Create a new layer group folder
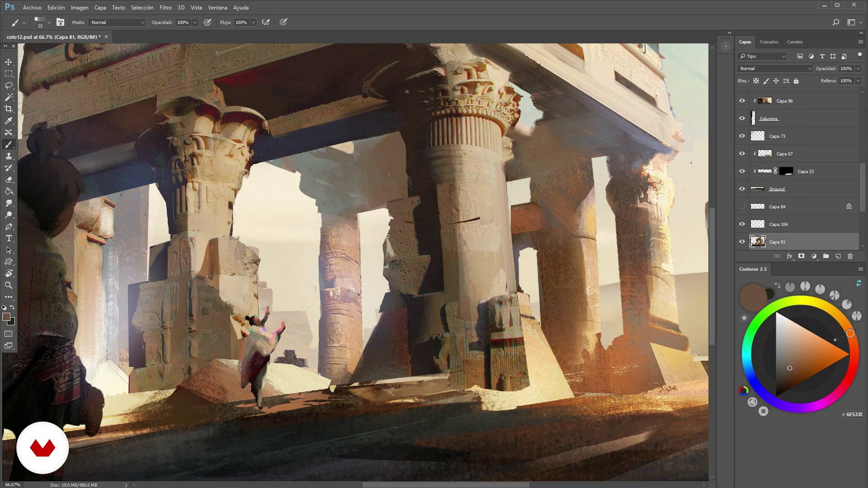868x488 pixels. pos(826,256)
